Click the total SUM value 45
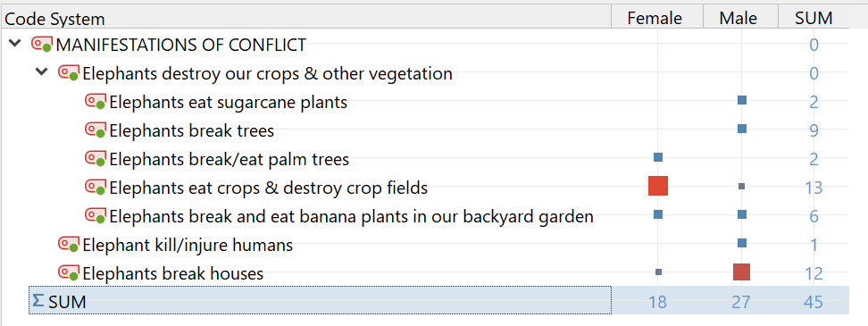 click(814, 302)
